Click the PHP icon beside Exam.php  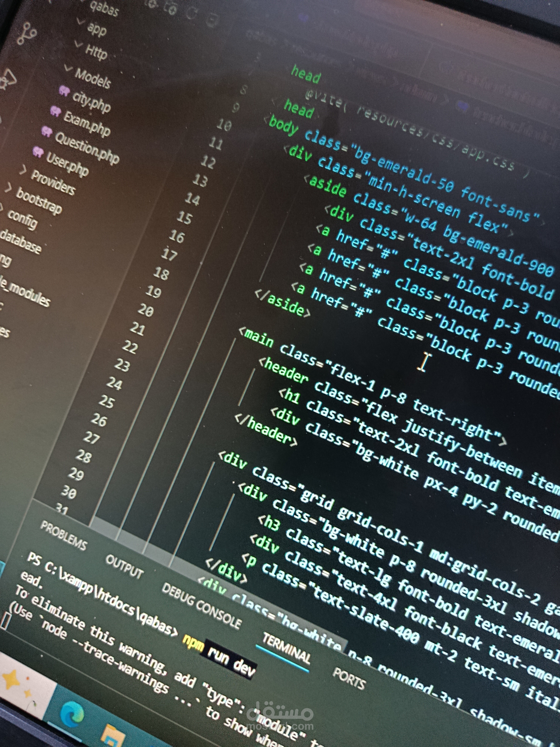55,111
